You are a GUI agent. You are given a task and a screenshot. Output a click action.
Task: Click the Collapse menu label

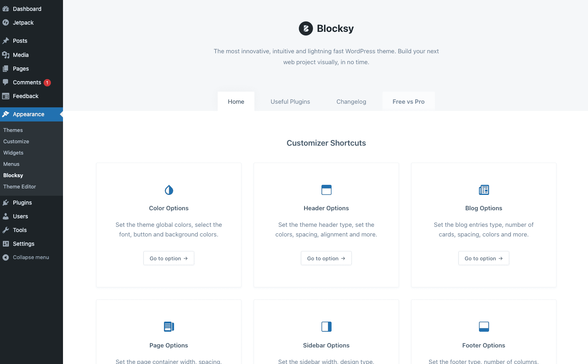[x=31, y=257]
